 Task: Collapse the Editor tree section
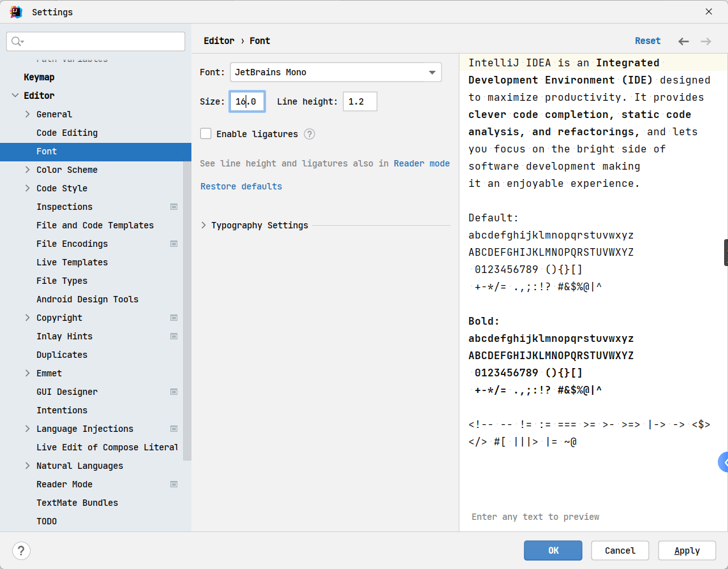click(15, 96)
